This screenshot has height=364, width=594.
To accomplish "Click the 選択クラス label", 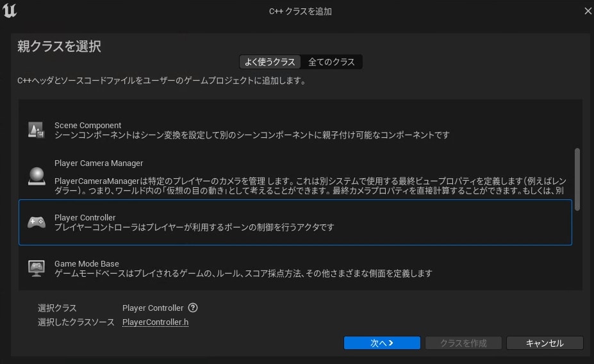I will [57, 308].
